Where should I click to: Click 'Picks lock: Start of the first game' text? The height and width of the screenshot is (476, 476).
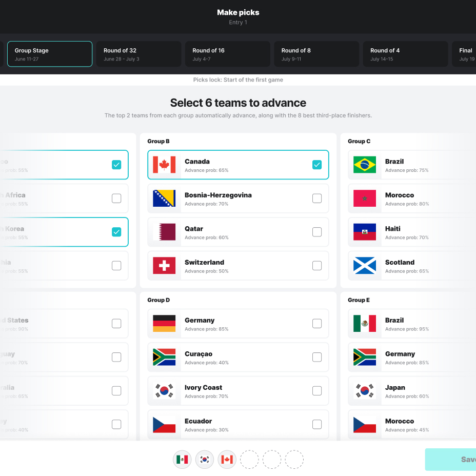click(x=238, y=80)
